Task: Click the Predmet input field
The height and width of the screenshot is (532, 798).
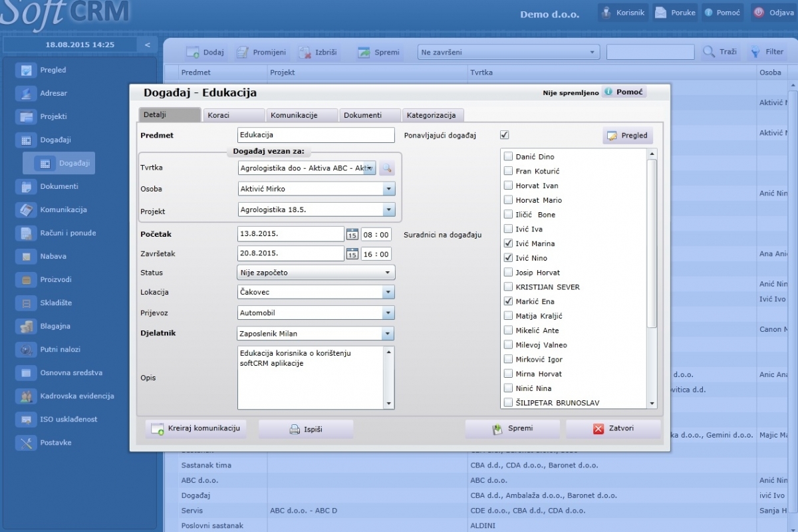Action: coord(316,135)
